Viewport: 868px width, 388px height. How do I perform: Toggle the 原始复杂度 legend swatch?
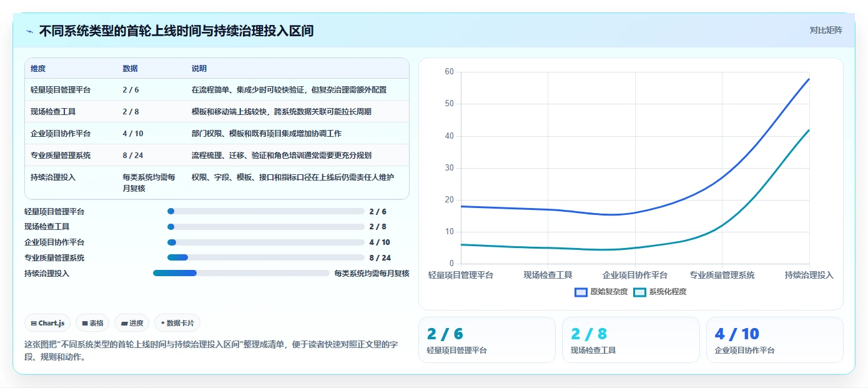[581, 292]
